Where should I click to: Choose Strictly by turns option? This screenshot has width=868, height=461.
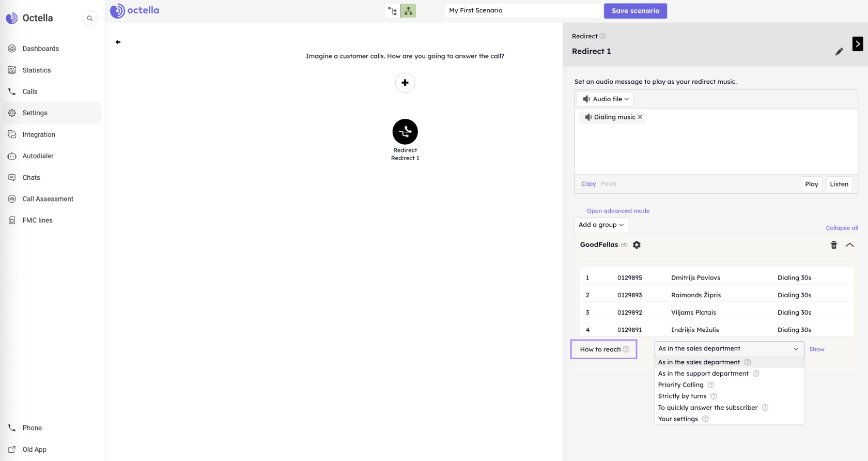pos(682,396)
